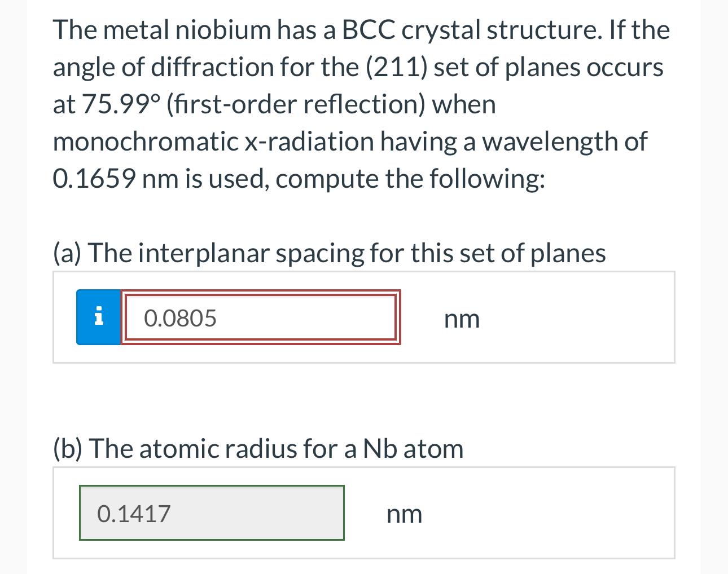Click the nm unit label beside 0.0805
This screenshot has height=574, width=728.
tap(462, 319)
